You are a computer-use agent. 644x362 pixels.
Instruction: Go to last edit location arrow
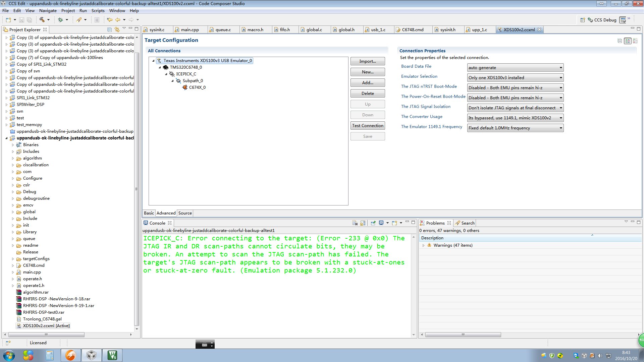click(109, 20)
